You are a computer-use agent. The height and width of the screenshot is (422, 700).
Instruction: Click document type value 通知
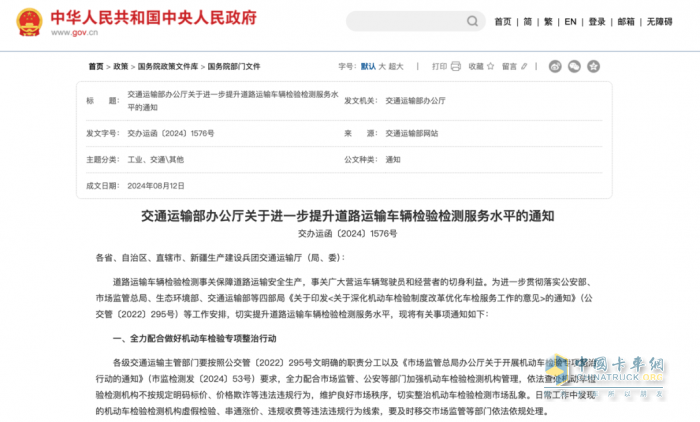393,160
